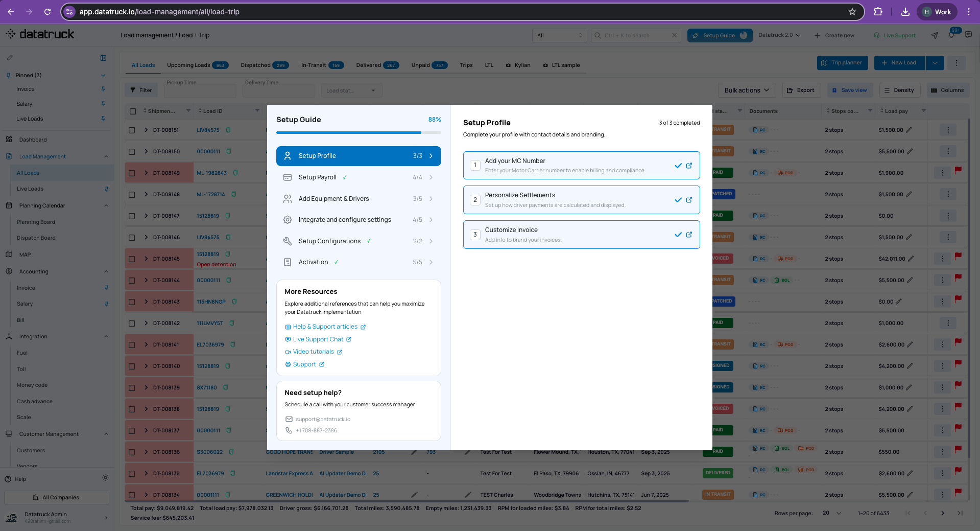Viewport: 980px width, 531px height.
Task: Open the chat message icon in top bar
Action: [968, 35]
